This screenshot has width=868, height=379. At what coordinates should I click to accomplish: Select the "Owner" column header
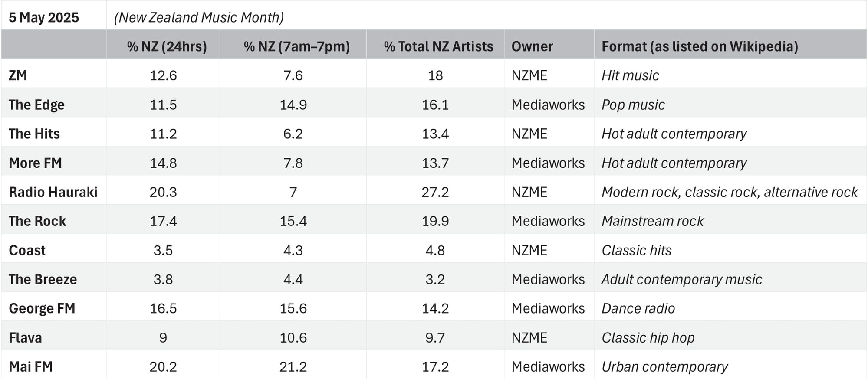coord(532,46)
